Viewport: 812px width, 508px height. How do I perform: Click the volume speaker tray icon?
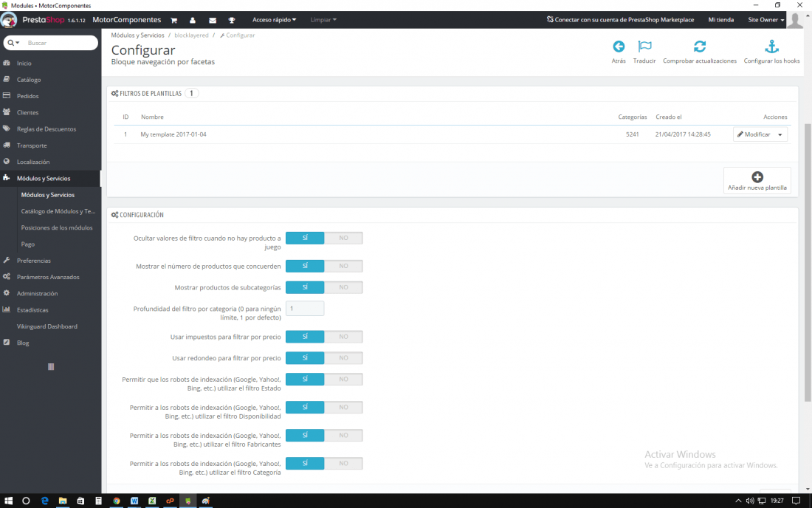coord(750,501)
